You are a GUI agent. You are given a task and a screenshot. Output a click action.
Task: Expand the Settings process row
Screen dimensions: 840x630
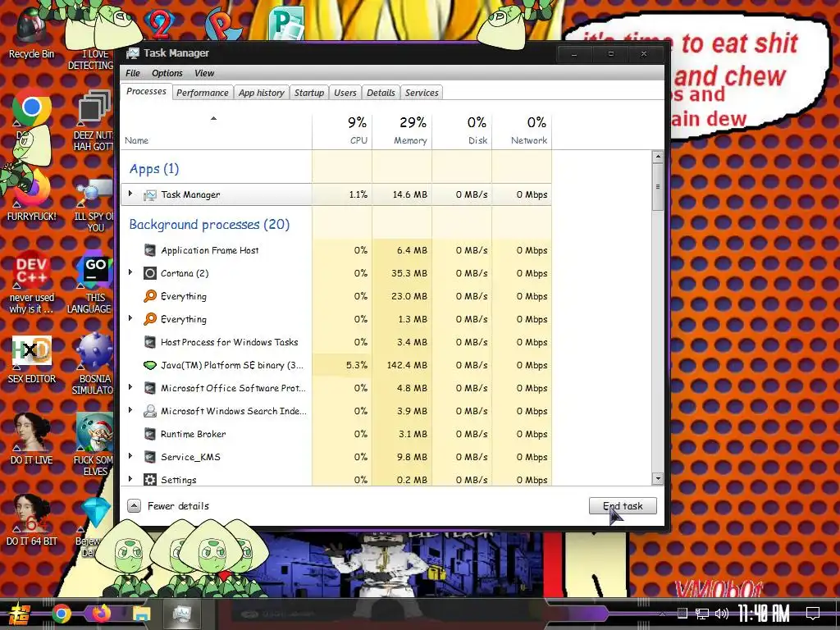tap(130, 479)
